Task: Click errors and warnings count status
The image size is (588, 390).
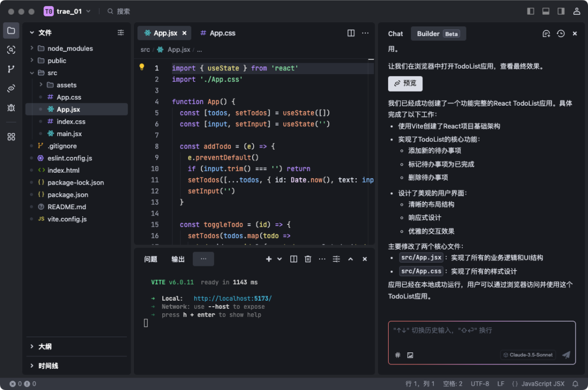Action: coord(23,383)
